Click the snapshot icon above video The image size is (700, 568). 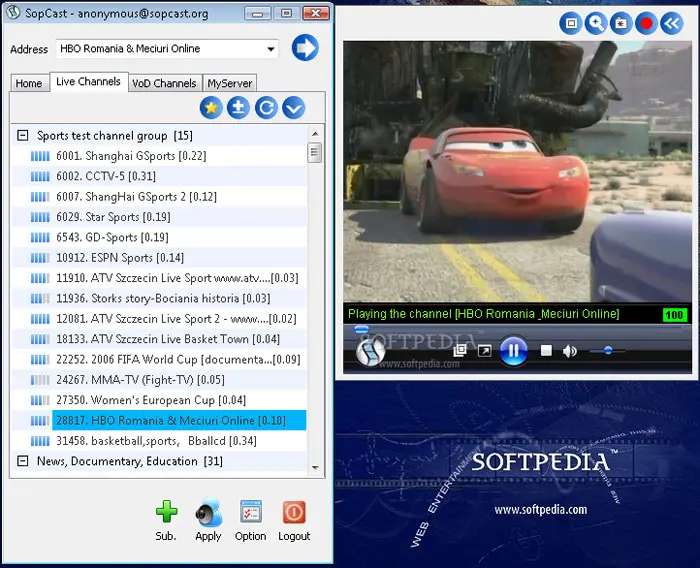tap(621, 23)
